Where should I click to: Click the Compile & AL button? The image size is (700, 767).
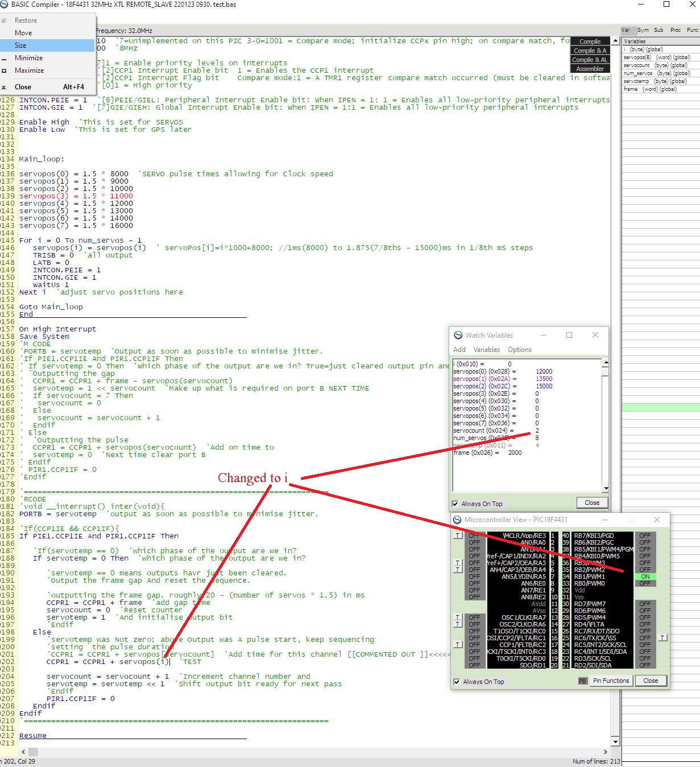click(x=590, y=60)
